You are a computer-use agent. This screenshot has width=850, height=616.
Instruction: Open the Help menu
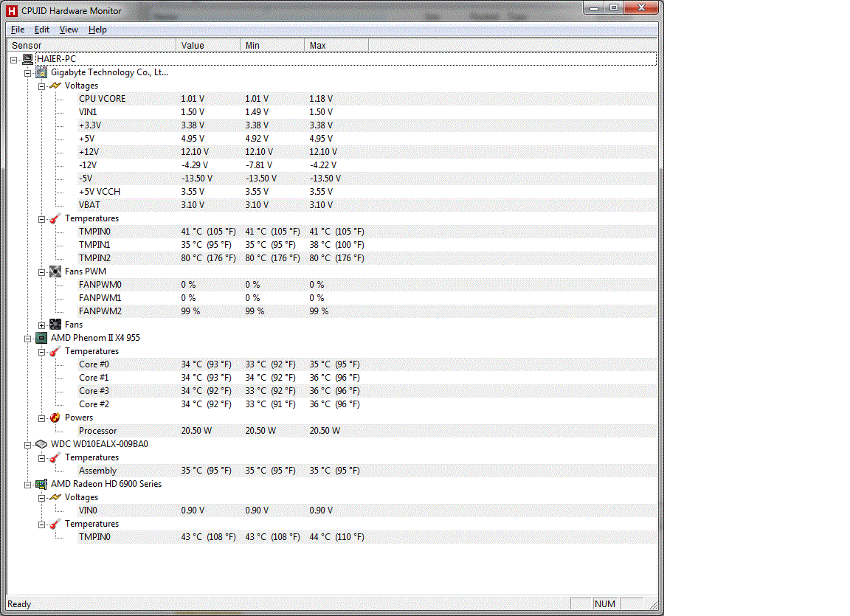pos(97,30)
